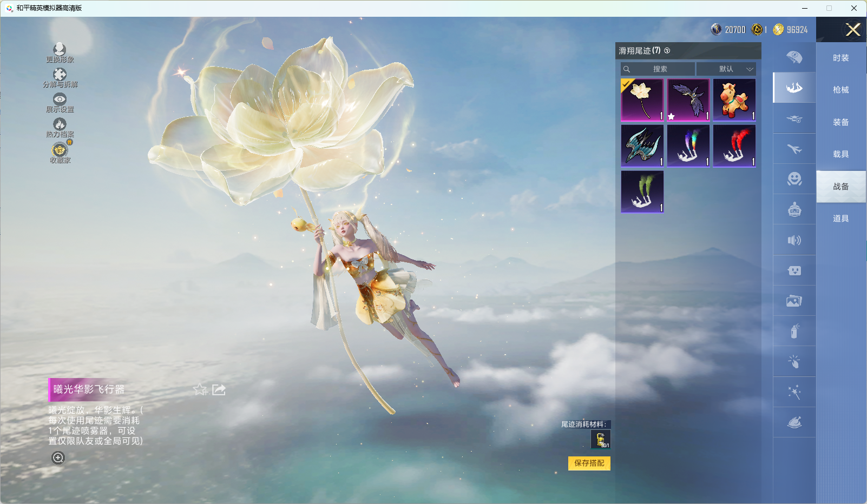Switch to the 装备 tab
The width and height of the screenshot is (867, 504).
point(841,122)
